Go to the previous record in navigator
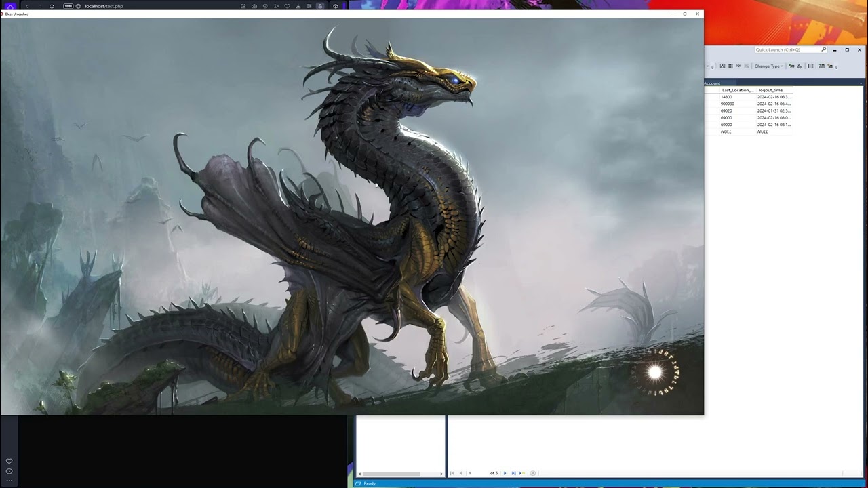Viewport: 868px width, 488px height. [460, 473]
